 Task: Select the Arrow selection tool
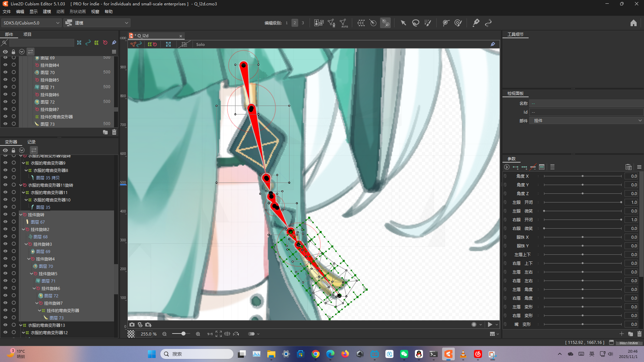coord(403,23)
